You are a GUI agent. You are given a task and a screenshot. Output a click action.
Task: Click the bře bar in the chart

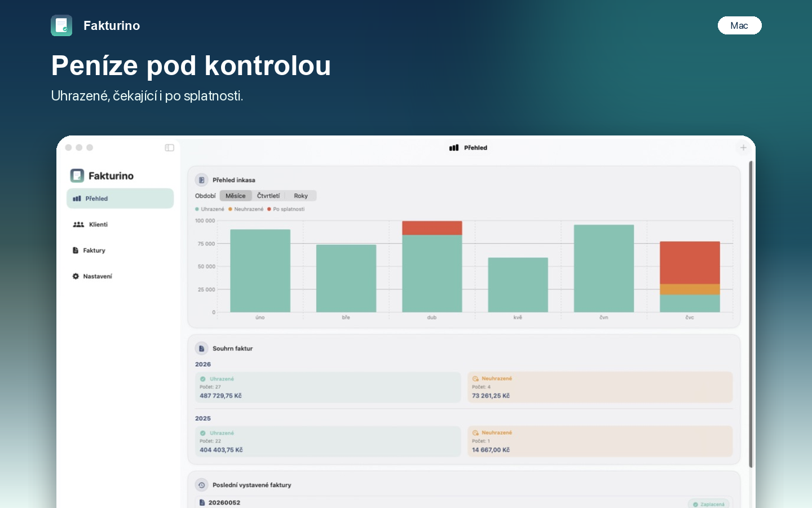pos(346,278)
